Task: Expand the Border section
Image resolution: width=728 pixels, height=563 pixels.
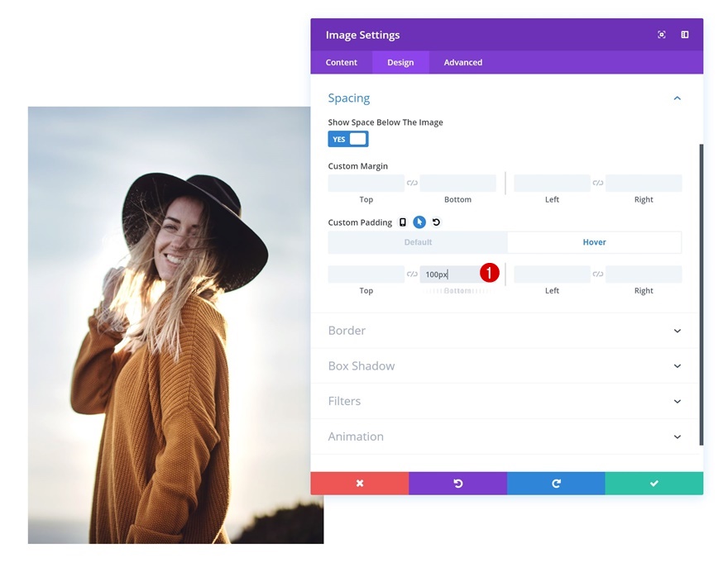Action: (505, 331)
